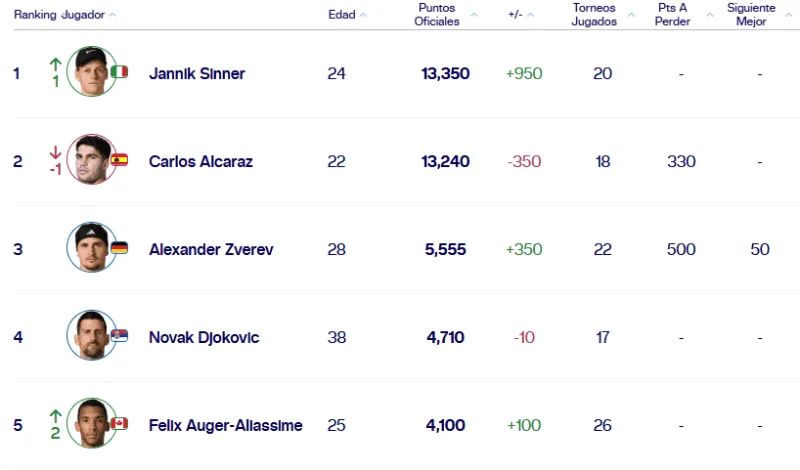This screenshot has width=800, height=470.
Task: Open Novak Djokovic's player profile link
Action: click(x=203, y=338)
